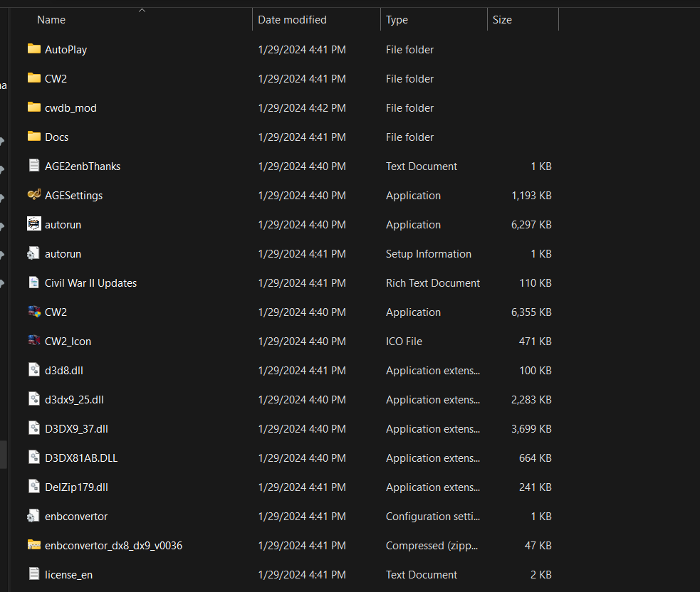Select the cwdb_mod folder name

70,108
